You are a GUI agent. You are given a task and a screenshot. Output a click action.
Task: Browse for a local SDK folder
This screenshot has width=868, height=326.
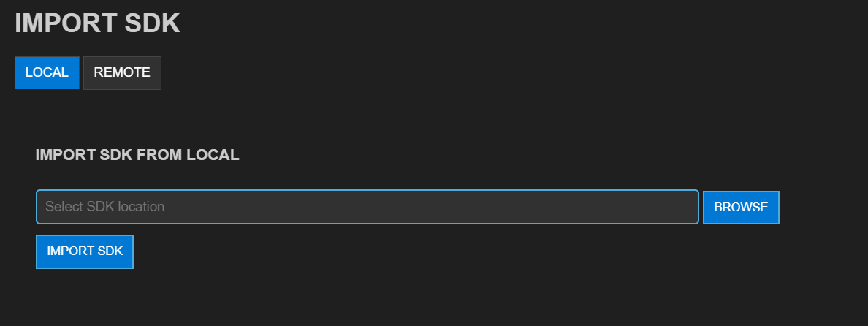[x=741, y=208]
